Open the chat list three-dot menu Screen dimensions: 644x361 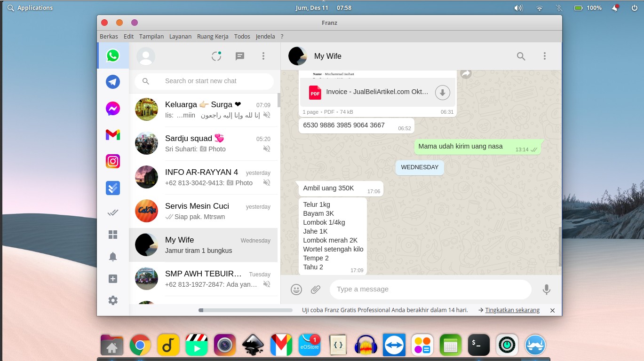coord(263,56)
